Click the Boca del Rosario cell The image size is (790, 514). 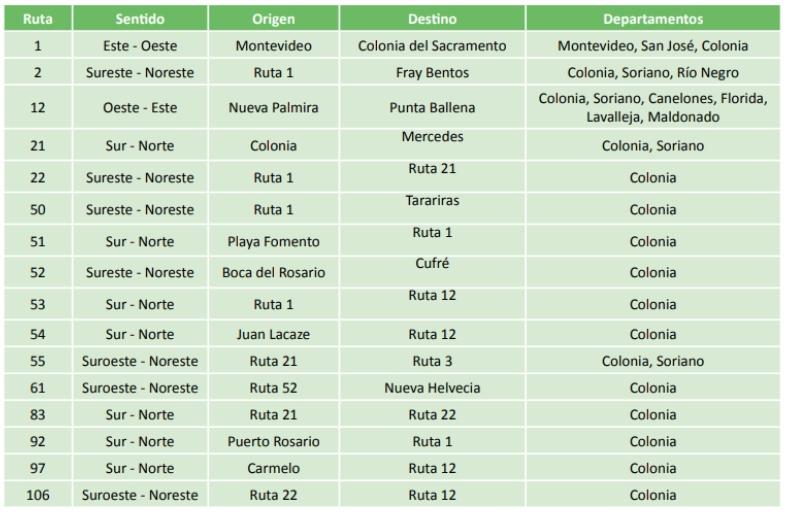point(274,272)
